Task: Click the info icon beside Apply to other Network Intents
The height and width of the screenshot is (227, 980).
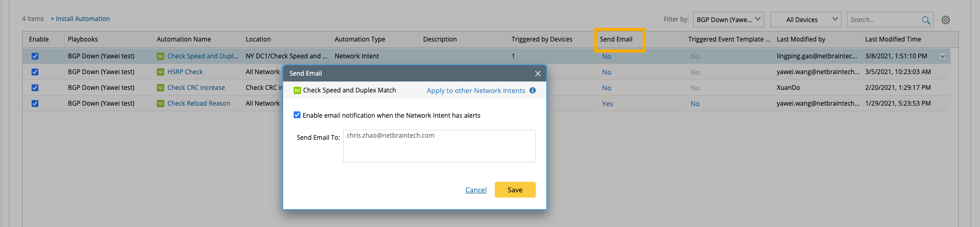Action: [x=533, y=90]
